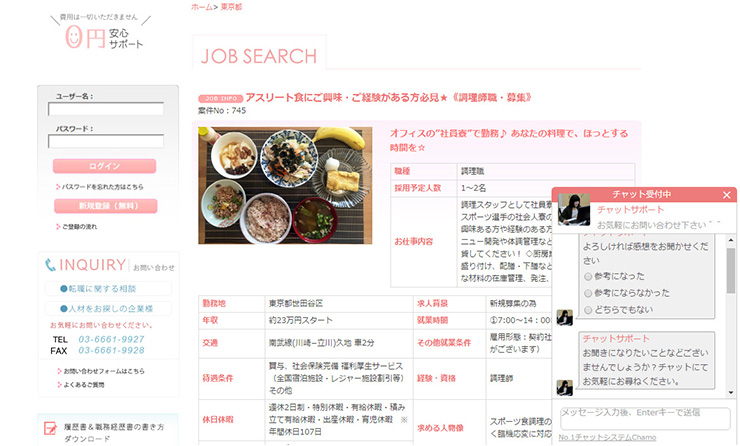The height and width of the screenshot is (446, 740).
Task: Click the ユーザー名 input field
Action: (x=106, y=109)
